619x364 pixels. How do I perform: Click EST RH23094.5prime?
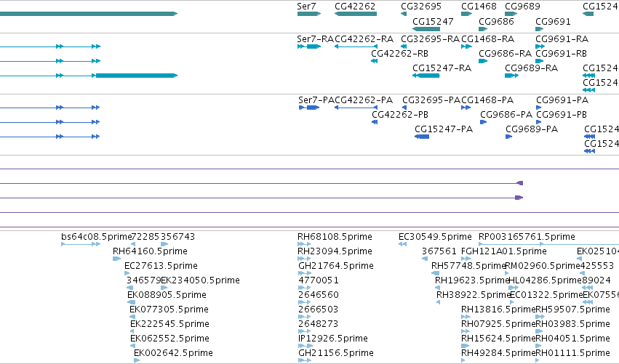click(x=335, y=251)
